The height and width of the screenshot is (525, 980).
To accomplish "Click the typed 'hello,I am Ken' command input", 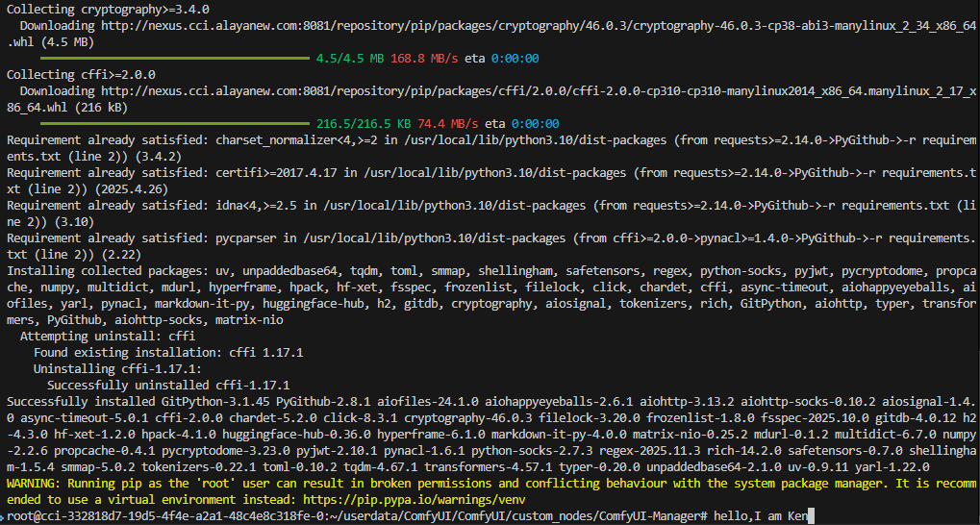I will point(760,516).
